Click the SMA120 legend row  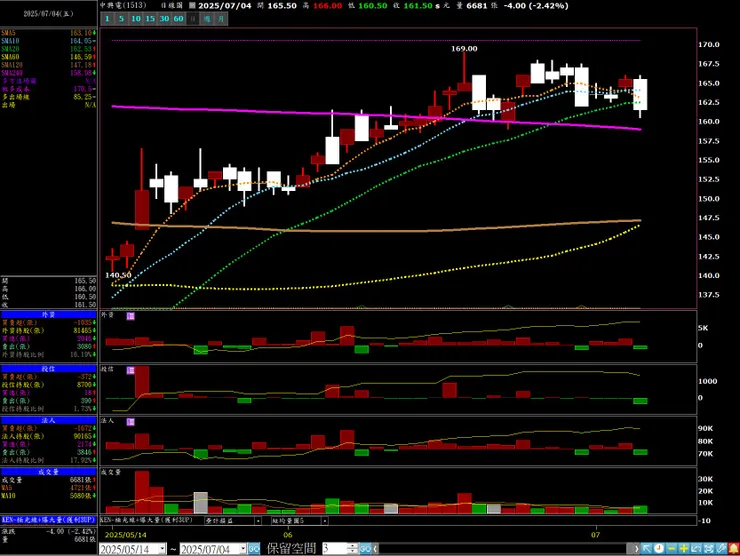(x=49, y=65)
